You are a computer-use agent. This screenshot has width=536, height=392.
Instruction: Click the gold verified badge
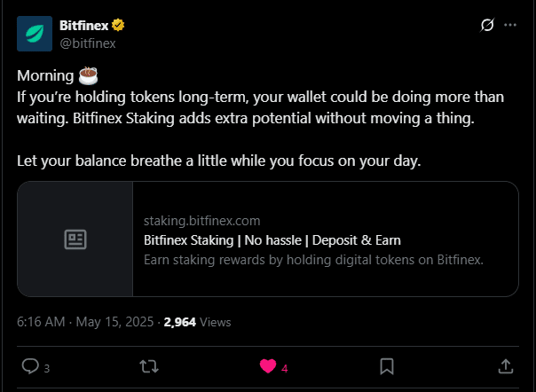(118, 26)
